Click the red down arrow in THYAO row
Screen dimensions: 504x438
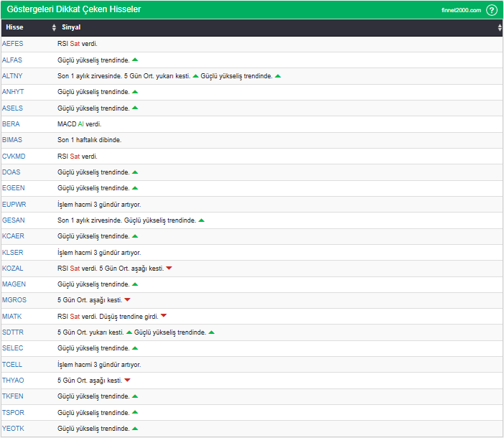(x=127, y=380)
